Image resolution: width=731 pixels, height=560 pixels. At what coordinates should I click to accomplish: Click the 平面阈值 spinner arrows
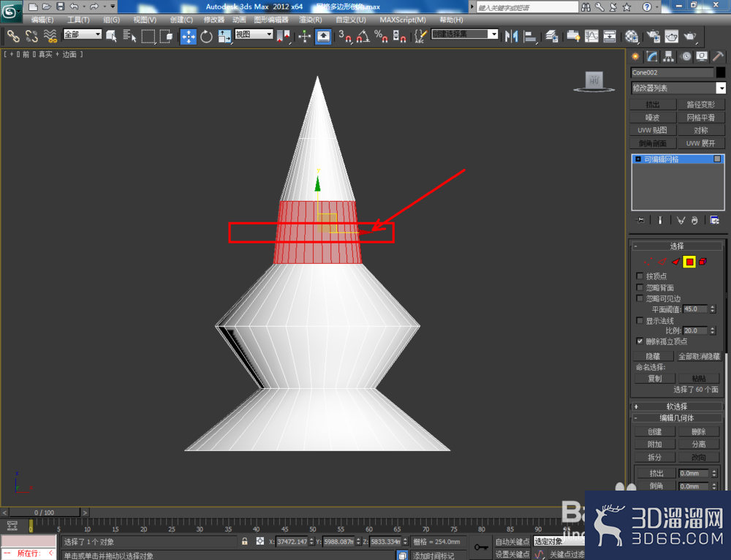point(712,309)
